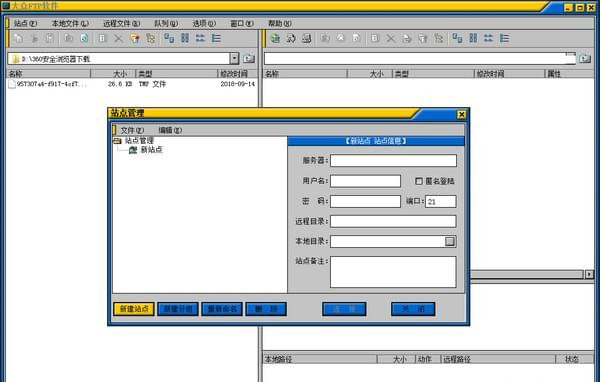Image resolution: width=600 pixels, height=382 pixels.
Task: Select 新站点 in site tree
Action: click(152, 150)
